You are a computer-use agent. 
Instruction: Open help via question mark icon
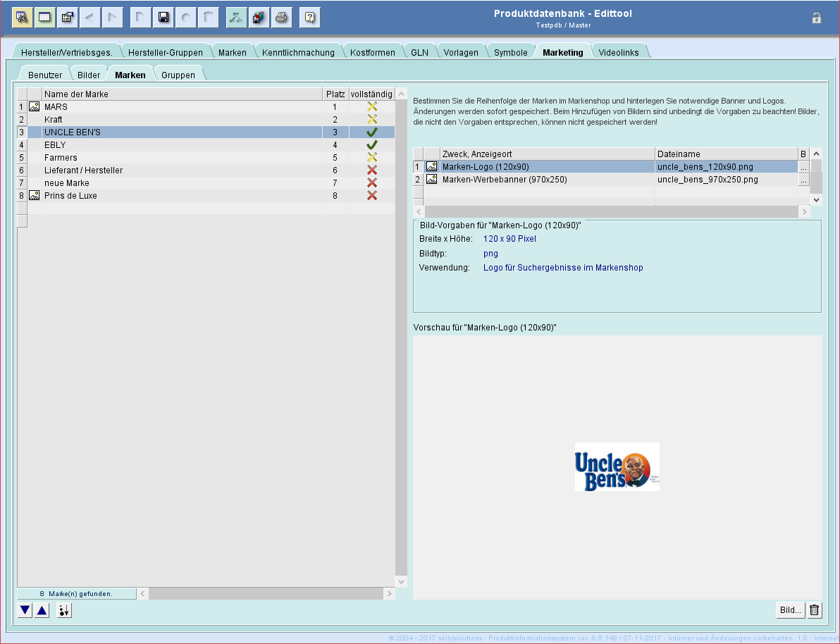coord(309,17)
